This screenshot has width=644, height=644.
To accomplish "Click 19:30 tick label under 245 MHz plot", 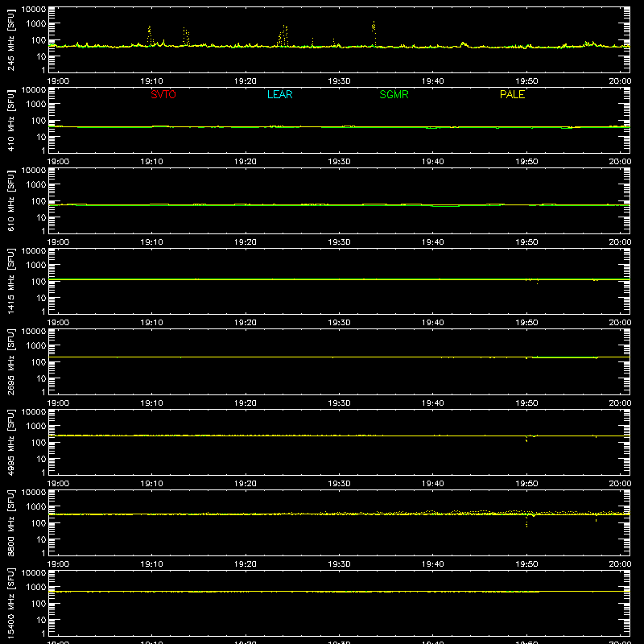I will (x=339, y=81).
